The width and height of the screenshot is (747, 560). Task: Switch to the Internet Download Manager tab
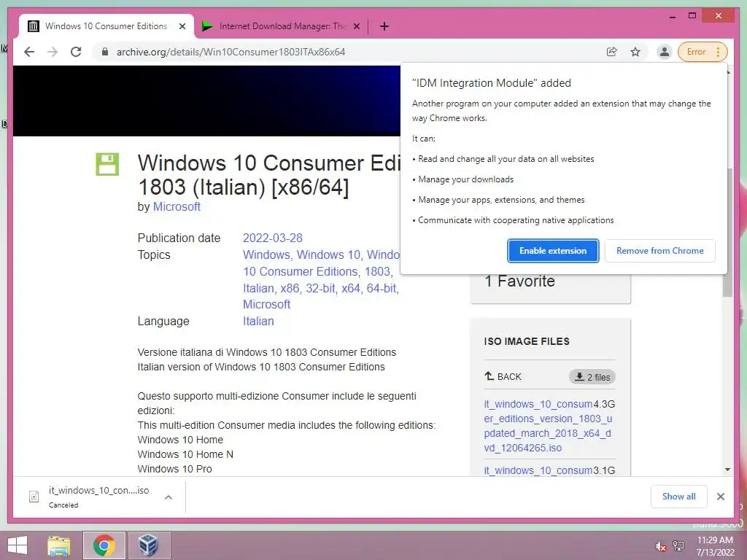click(x=281, y=26)
